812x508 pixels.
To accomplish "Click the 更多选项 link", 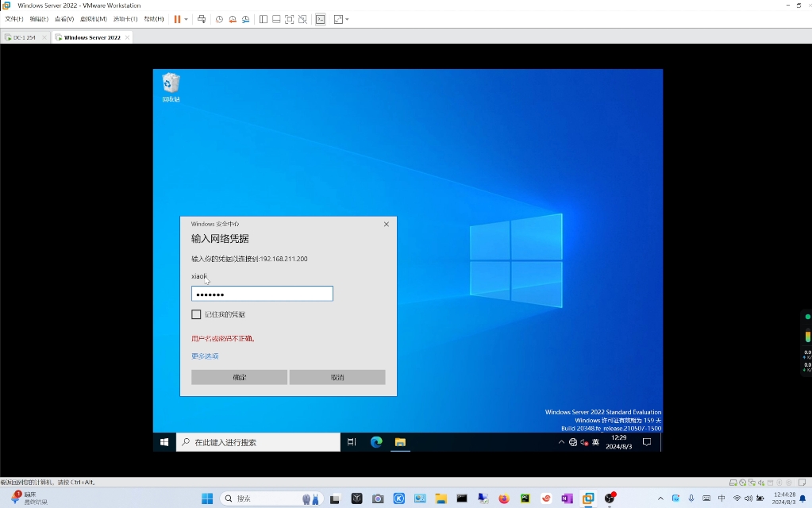I will point(205,356).
